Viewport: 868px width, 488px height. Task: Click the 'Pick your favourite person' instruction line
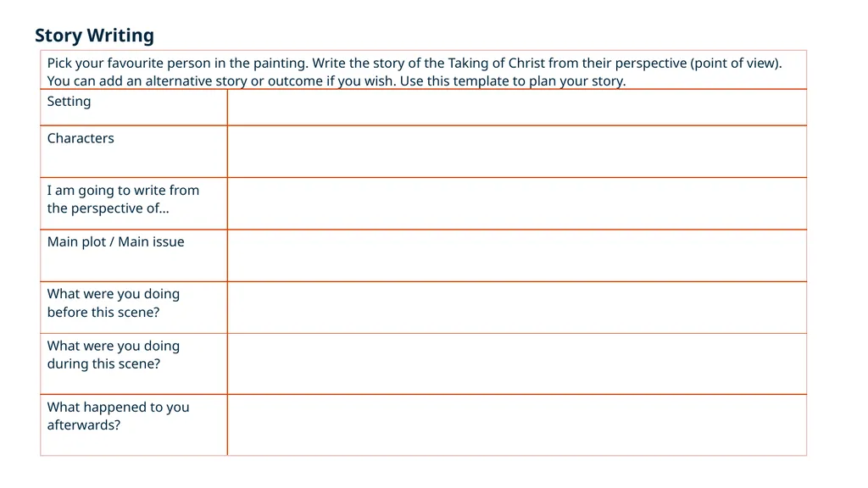414,63
